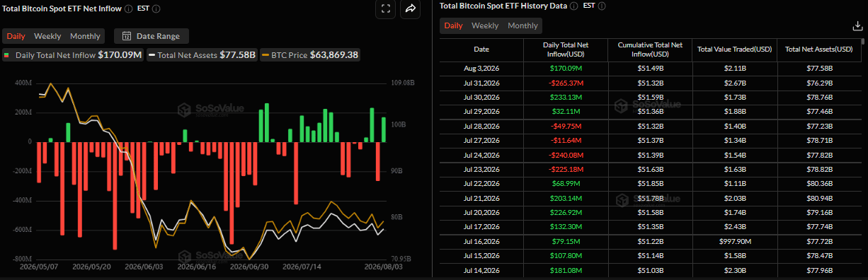The image size is (868, 280).
Task: Select the $76.29B net assets cell
Action: (x=819, y=83)
